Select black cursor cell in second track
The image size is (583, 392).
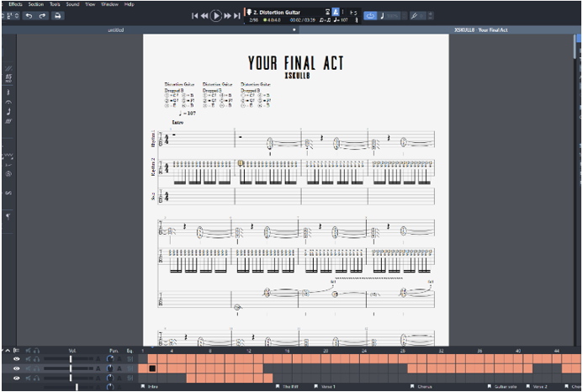point(152,368)
